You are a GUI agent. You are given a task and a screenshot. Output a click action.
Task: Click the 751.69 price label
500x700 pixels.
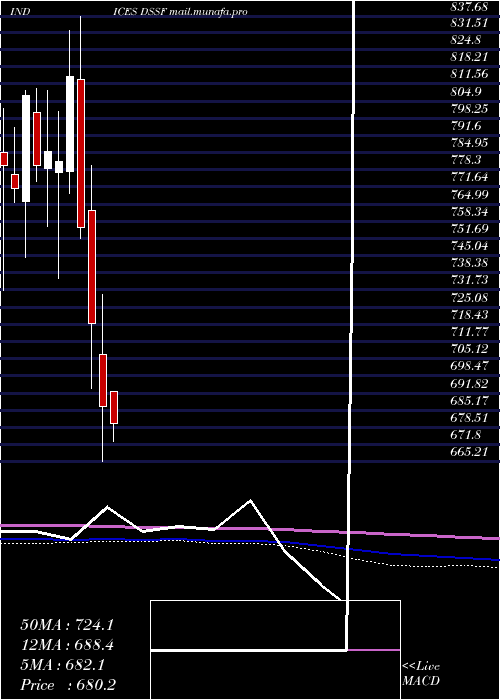point(469,229)
